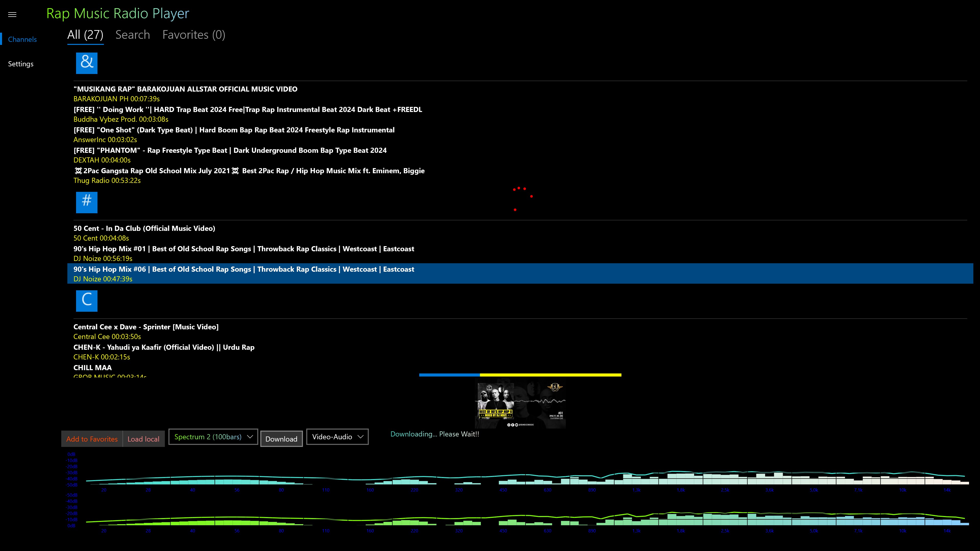Click Add to Favorites button
Image resolution: width=980 pixels, height=551 pixels.
click(x=92, y=439)
